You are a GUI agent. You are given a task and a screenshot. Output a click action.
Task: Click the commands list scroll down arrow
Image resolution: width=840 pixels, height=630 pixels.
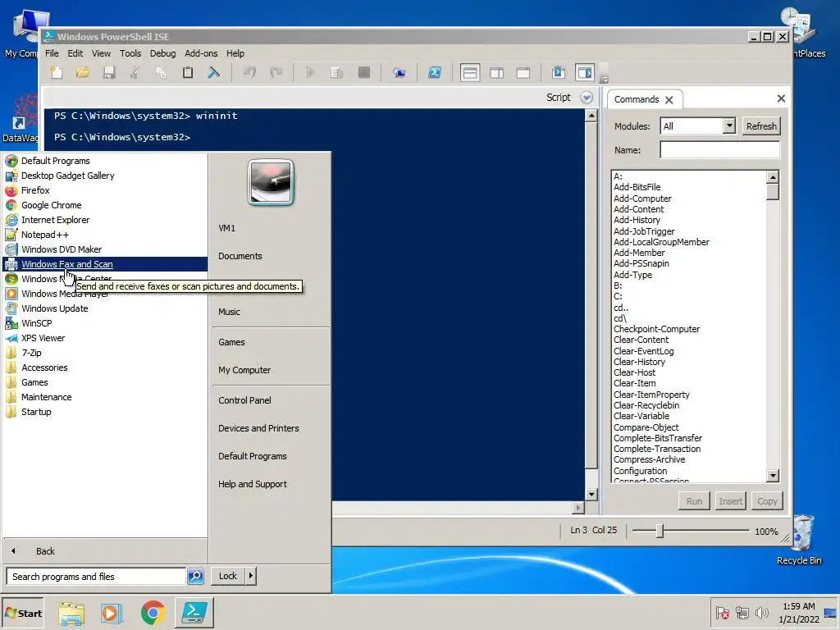pyautogui.click(x=773, y=475)
